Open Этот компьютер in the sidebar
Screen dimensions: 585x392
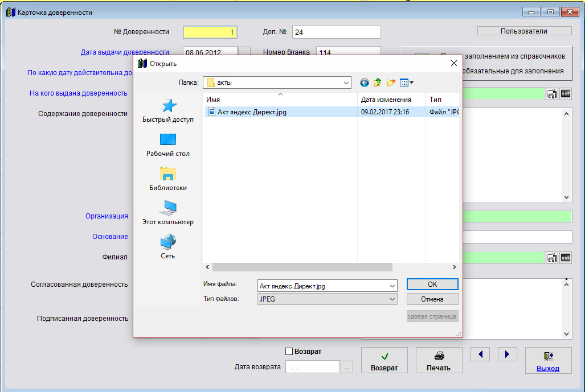pyautogui.click(x=168, y=213)
